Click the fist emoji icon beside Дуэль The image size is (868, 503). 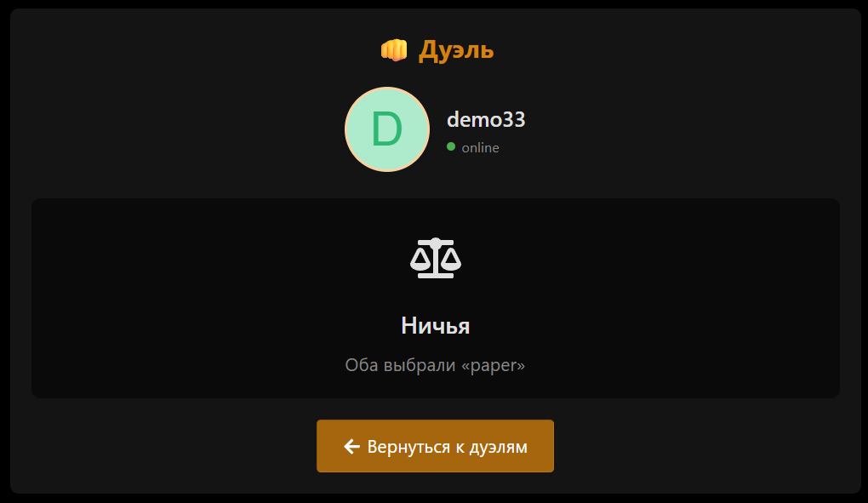coord(394,50)
